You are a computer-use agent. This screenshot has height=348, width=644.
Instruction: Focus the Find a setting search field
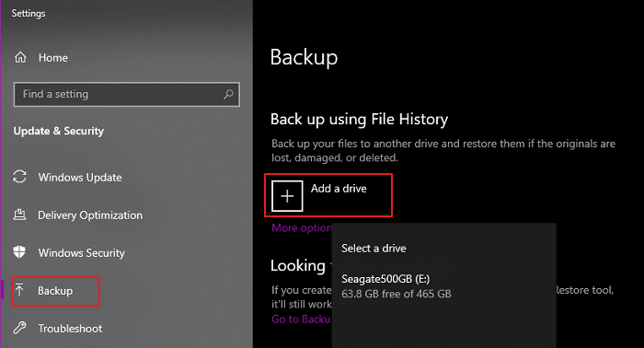click(x=127, y=95)
